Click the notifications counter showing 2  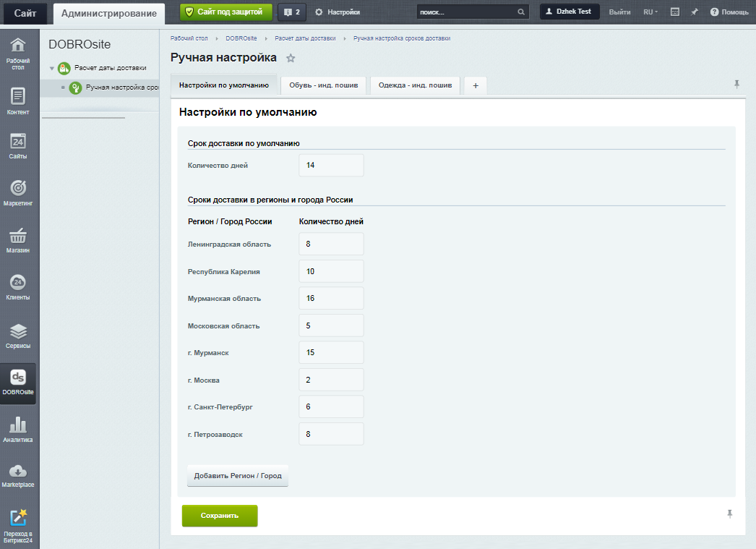point(292,12)
